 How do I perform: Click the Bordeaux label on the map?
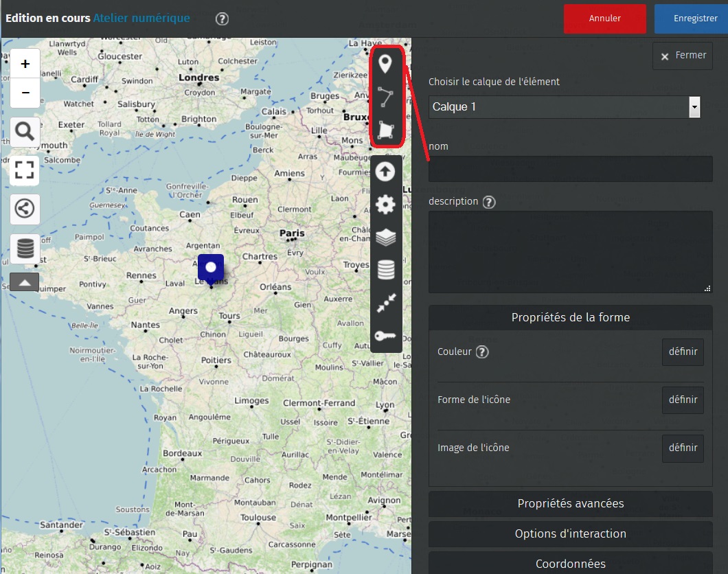pyautogui.click(x=183, y=453)
